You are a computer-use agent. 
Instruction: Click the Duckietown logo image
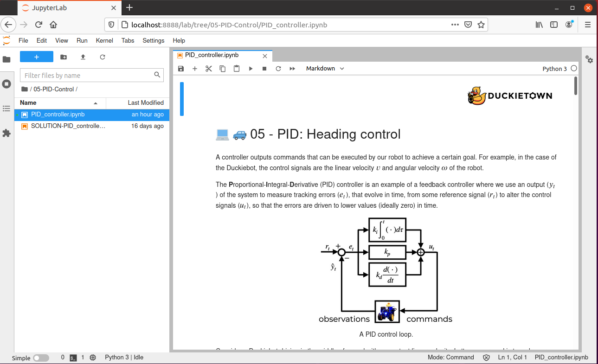[x=510, y=96]
